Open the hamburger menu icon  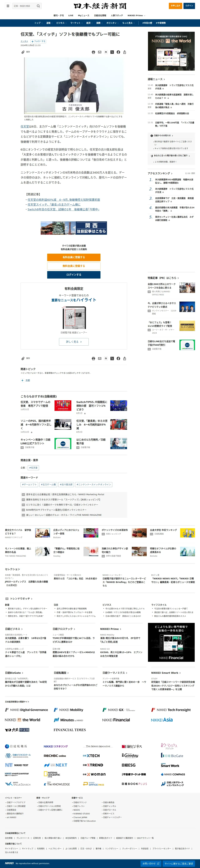[x=8, y=6]
